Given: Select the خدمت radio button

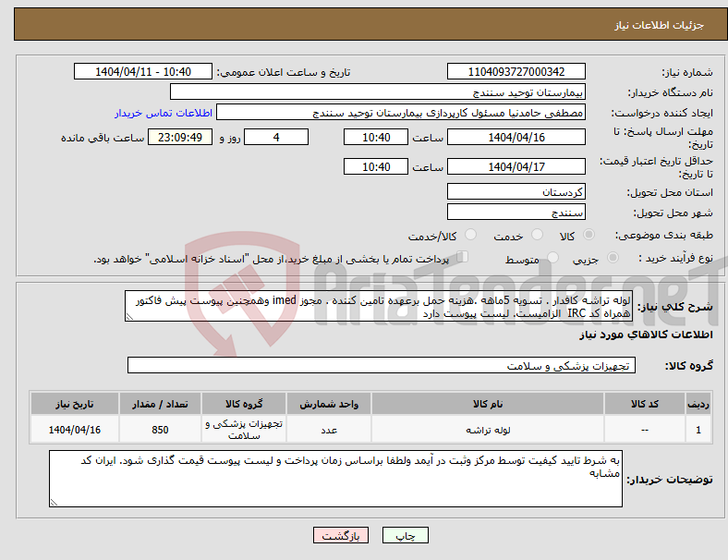Looking at the screenshot, I should coord(537,235).
